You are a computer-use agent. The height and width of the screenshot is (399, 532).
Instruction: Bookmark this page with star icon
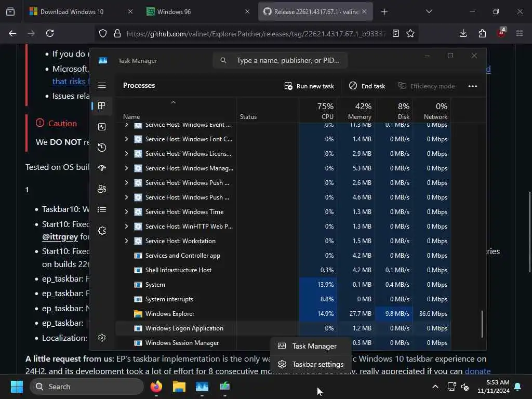(410, 33)
